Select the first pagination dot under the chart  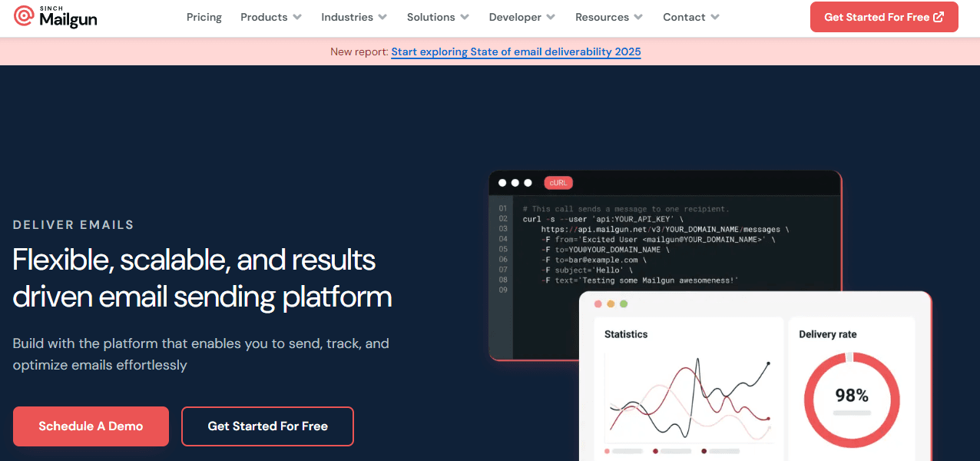[607, 452]
